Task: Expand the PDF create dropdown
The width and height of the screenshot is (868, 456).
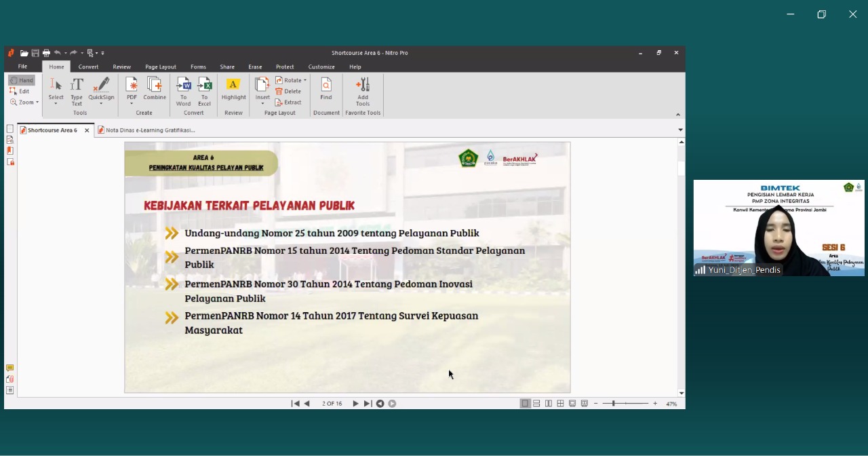Action: pyautogui.click(x=132, y=103)
